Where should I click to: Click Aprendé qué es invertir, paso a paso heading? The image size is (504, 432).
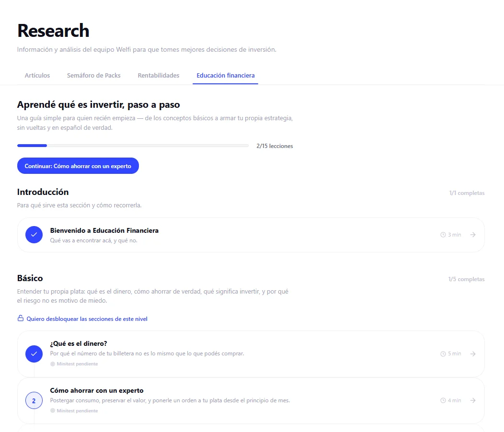(98, 105)
